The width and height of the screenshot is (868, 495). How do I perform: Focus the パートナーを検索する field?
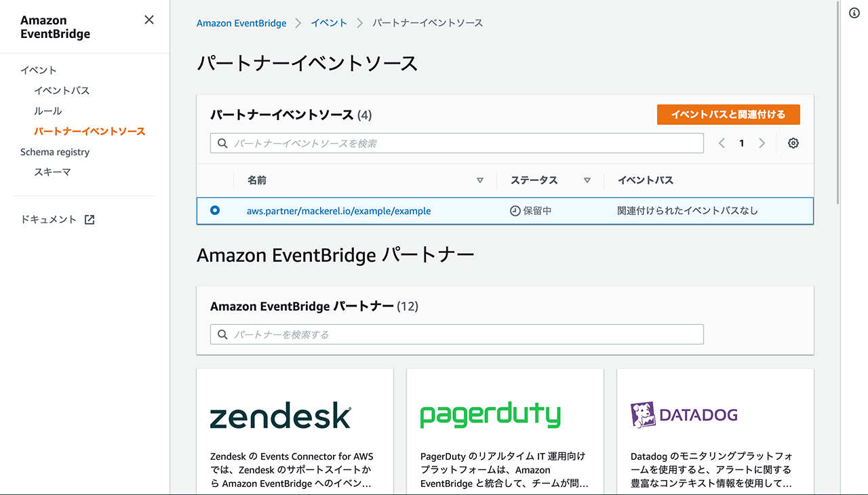point(457,334)
